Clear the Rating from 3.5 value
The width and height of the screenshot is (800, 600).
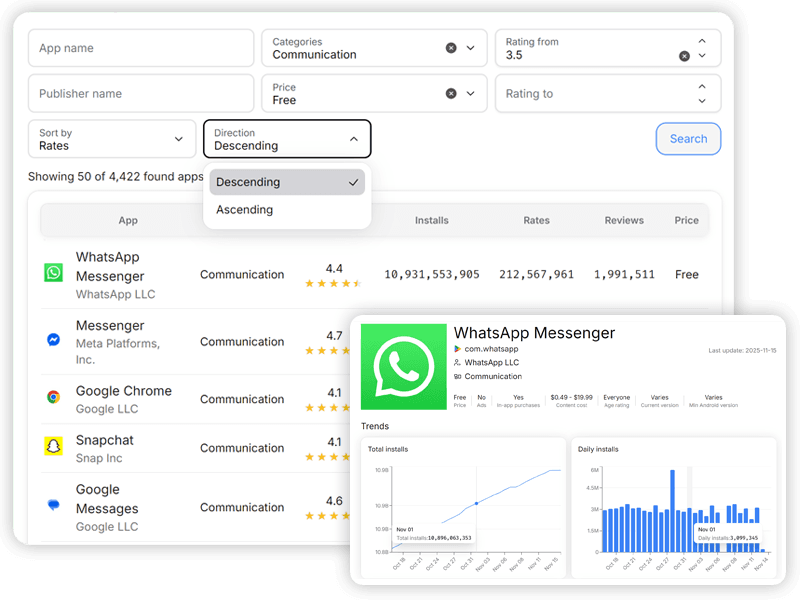click(x=684, y=56)
